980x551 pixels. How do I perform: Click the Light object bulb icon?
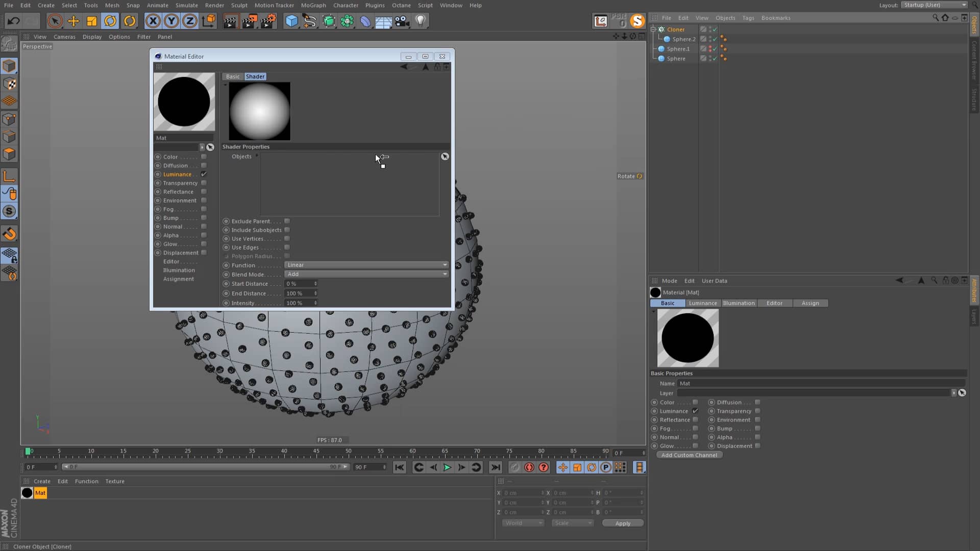[x=421, y=21]
